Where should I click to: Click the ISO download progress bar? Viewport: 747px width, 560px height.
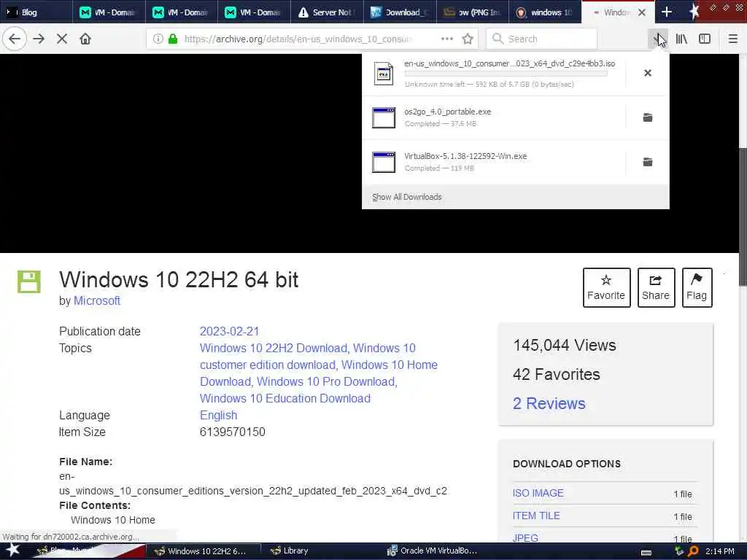pos(506,74)
